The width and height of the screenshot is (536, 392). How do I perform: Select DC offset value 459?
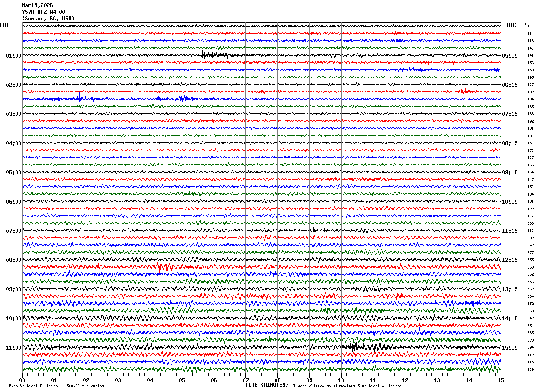click(x=530, y=70)
